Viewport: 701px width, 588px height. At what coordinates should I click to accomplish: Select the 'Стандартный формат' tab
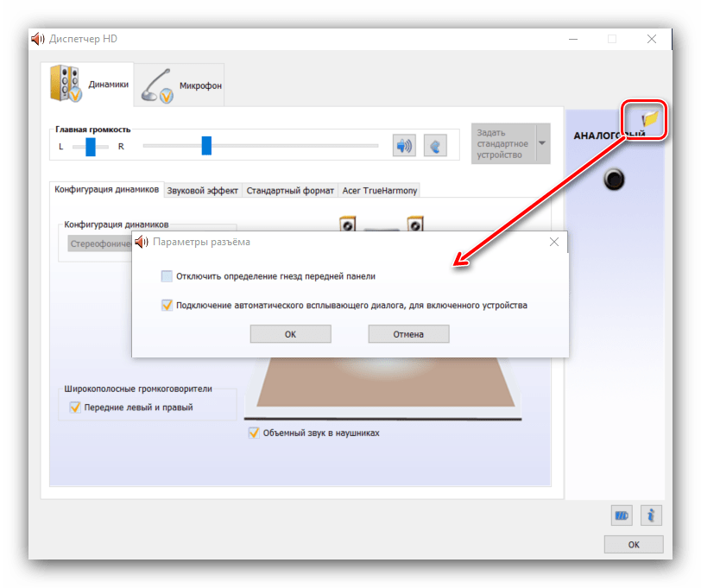[290, 190]
